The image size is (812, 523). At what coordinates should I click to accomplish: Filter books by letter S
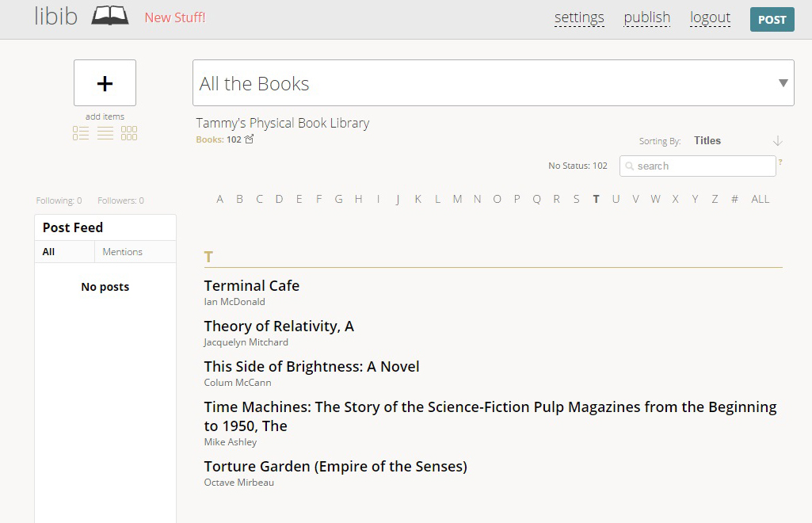[577, 199]
